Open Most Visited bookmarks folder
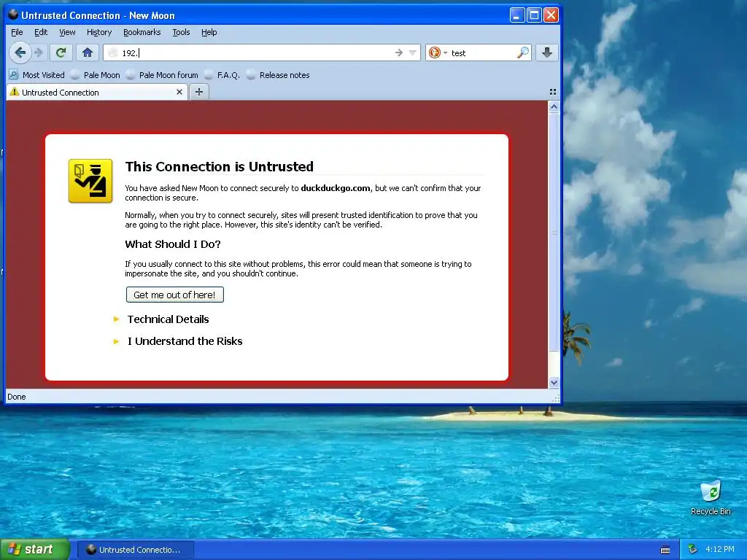 click(36, 75)
